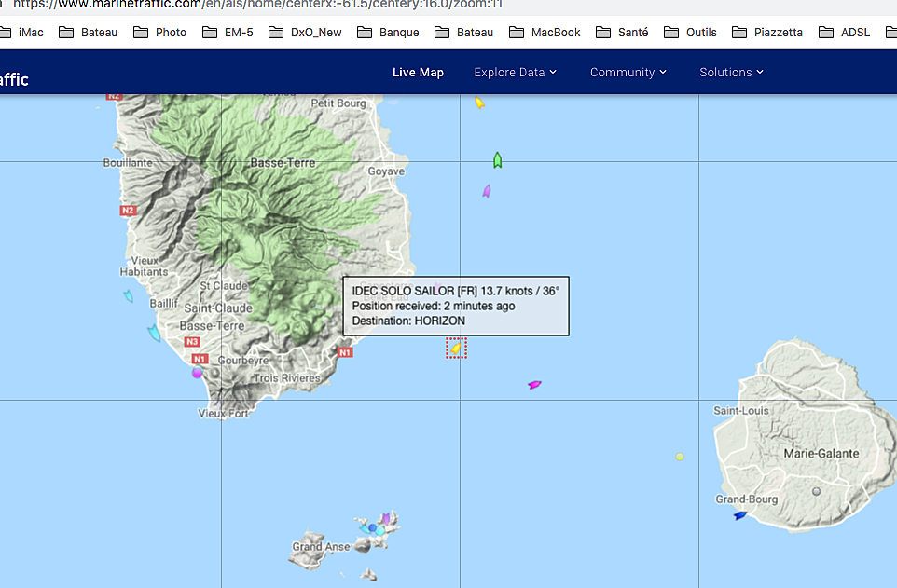Select the highlighted yellow IDEC vessel icon
Image resolution: width=897 pixels, height=588 pixels.
pos(456,348)
